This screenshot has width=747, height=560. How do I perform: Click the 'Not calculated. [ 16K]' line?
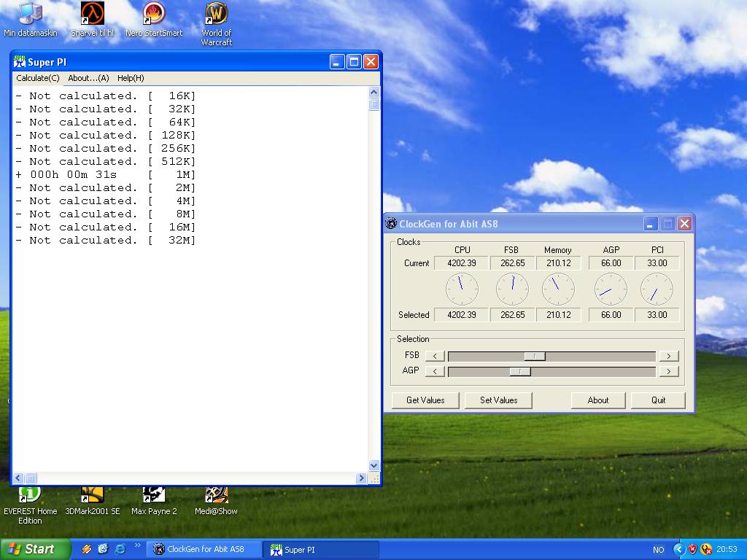tap(106, 96)
